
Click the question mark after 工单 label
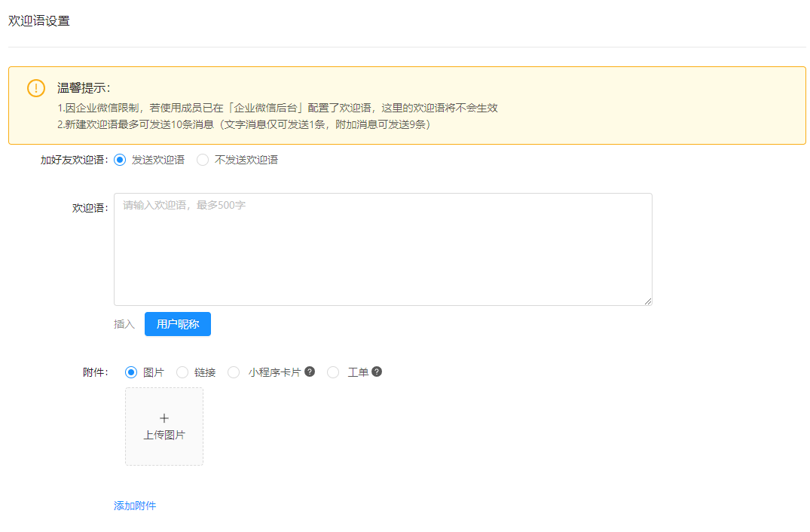(377, 371)
